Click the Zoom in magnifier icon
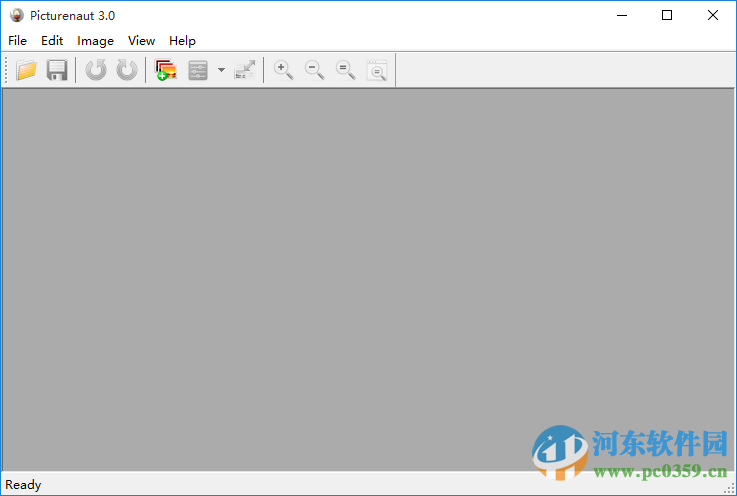This screenshot has height=496, width=737. pos(283,70)
